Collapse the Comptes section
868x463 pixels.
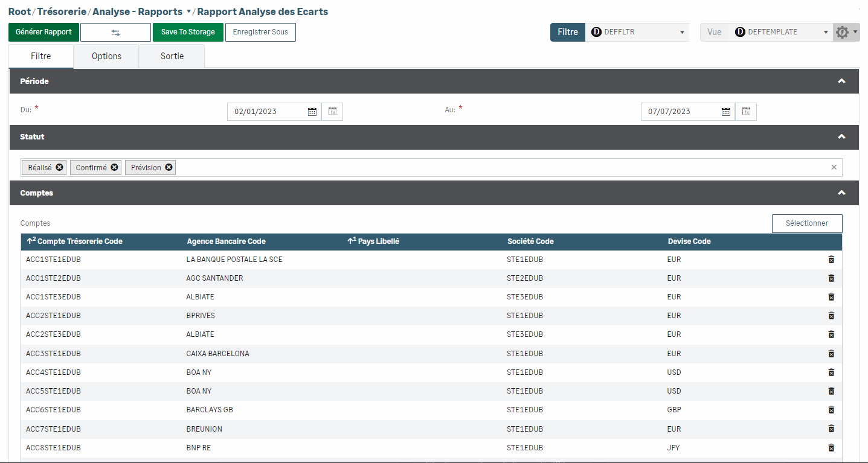tap(841, 193)
